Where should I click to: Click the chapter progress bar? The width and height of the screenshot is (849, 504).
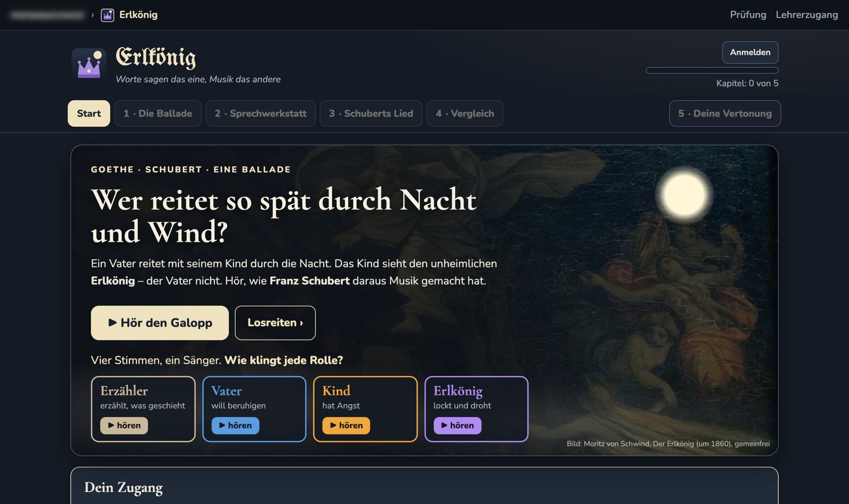coord(712,70)
